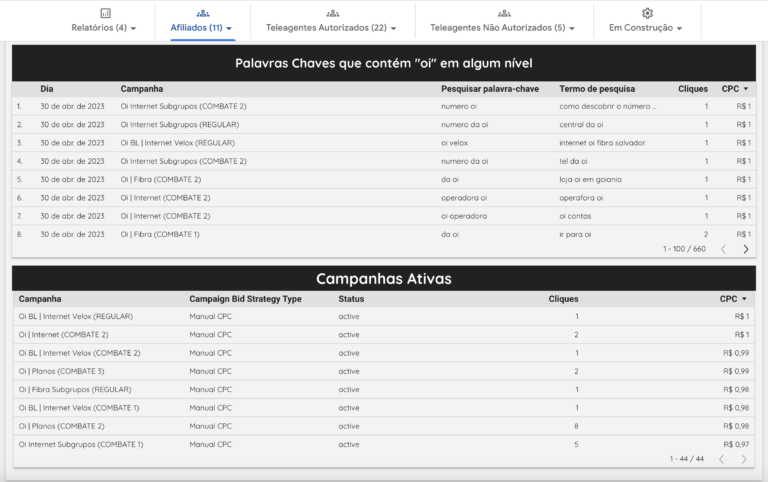Open the Afiliados (11) dropdown menu
Image resolution: width=768 pixels, height=482 pixels.
(x=202, y=28)
